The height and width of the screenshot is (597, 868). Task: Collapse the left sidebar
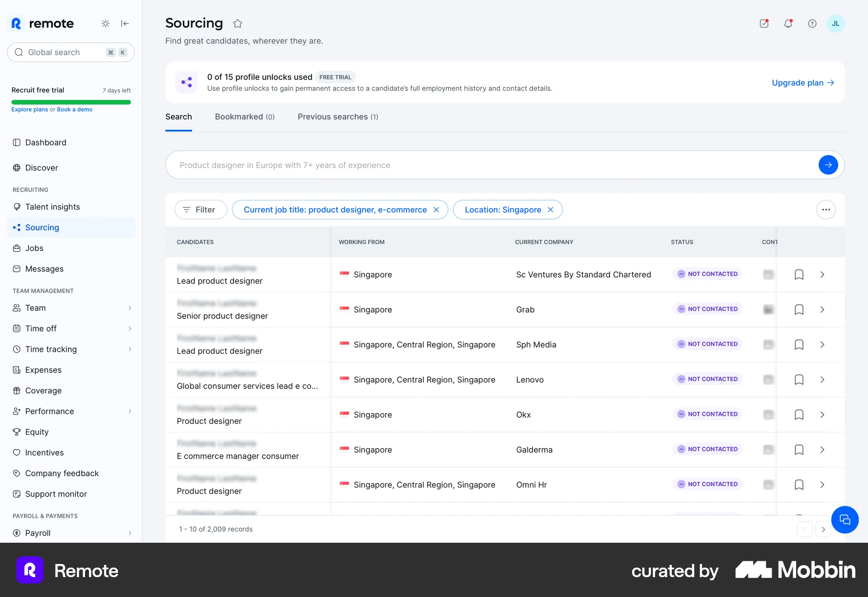pos(125,24)
